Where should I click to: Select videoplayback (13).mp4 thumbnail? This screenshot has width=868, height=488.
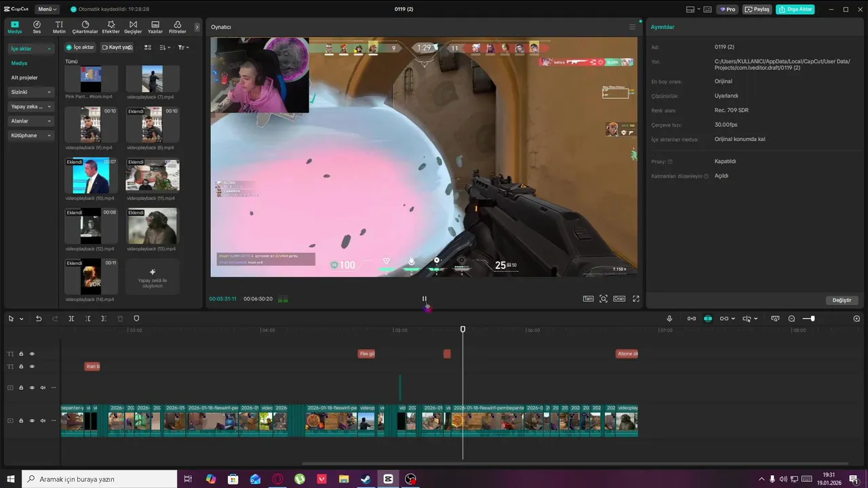(x=153, y=226)
